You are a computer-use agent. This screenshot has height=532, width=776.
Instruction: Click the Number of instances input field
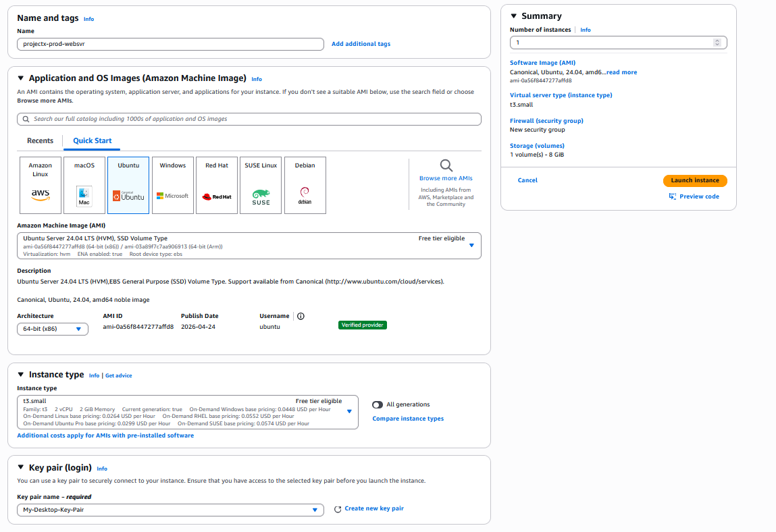[618, 43]
